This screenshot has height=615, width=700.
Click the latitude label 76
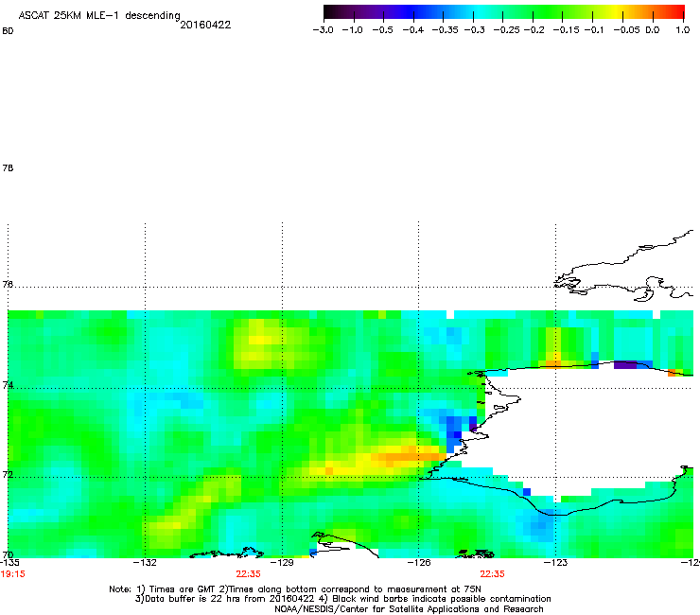click(x=8, y=284)
